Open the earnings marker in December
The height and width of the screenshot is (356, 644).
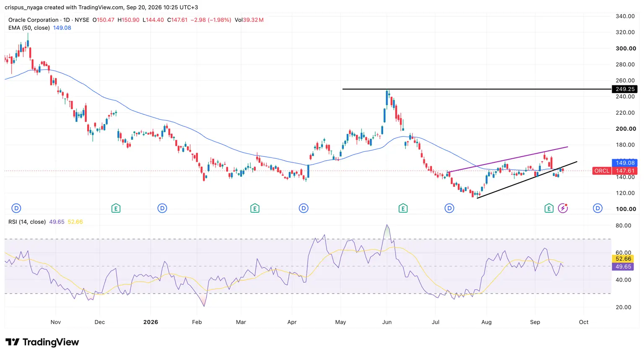pyautogui.click(x=116, y=208)
